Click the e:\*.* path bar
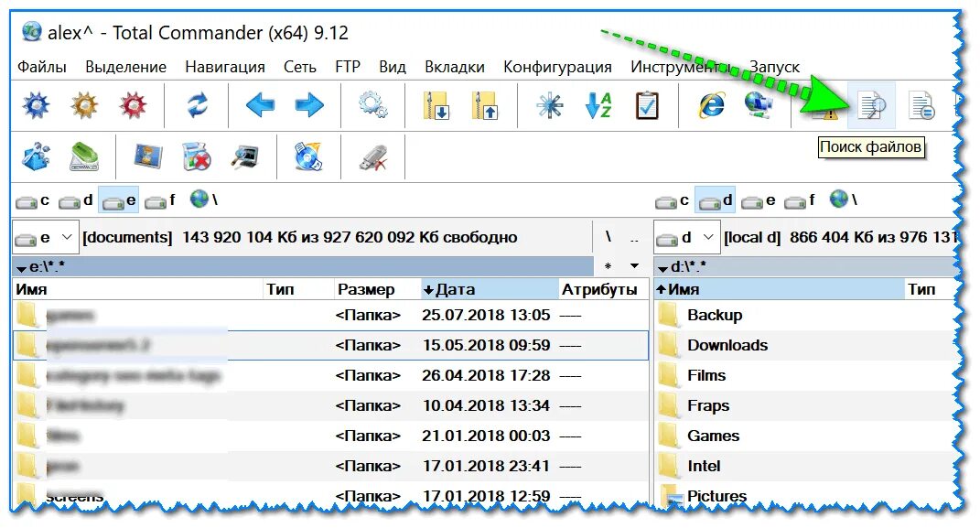The height and width of the screenshot is (528, 980). (x=303, y=267)
